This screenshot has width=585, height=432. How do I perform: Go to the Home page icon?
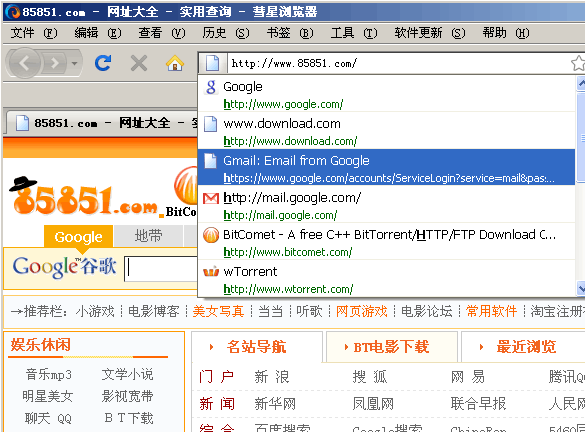click(x=175, y=63)
